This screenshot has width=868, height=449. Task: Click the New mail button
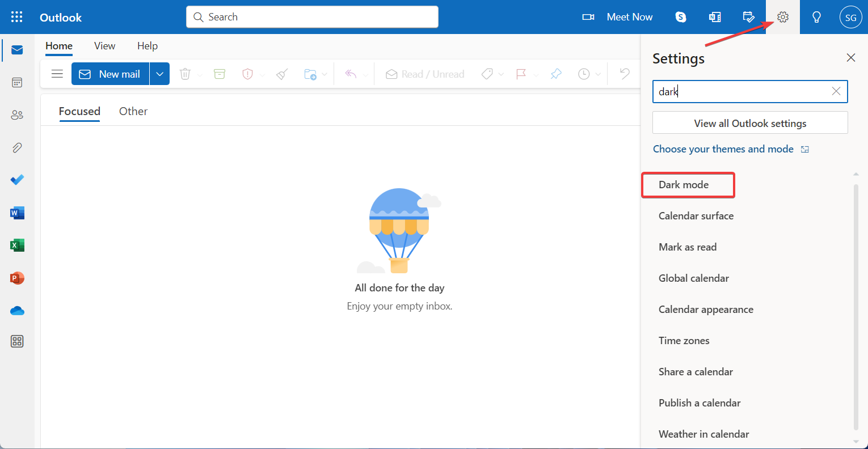tap(110, 74)
